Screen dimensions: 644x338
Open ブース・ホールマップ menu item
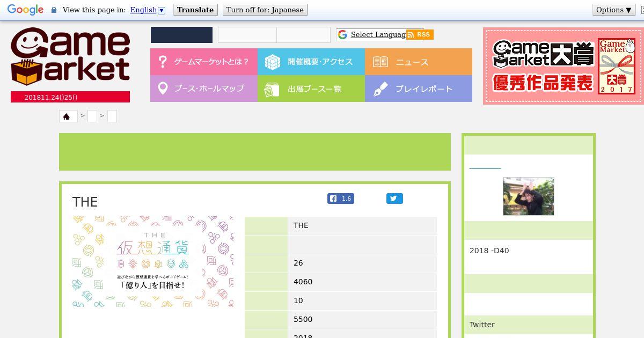click(x=204, y=89)
